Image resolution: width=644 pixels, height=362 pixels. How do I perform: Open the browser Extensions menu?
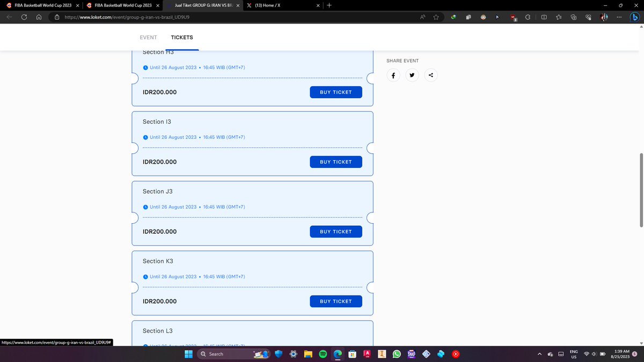(528, 17)
